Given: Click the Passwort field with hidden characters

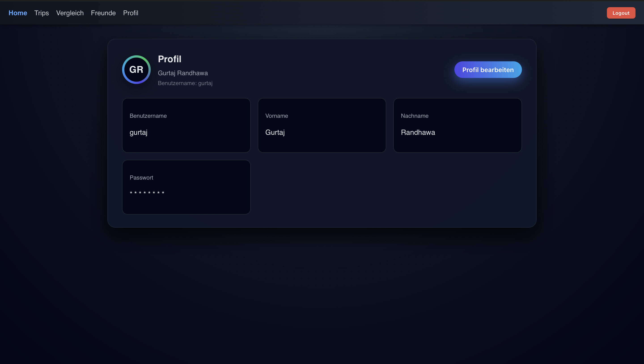Looking at the screenshot, I should coord(186,187).
